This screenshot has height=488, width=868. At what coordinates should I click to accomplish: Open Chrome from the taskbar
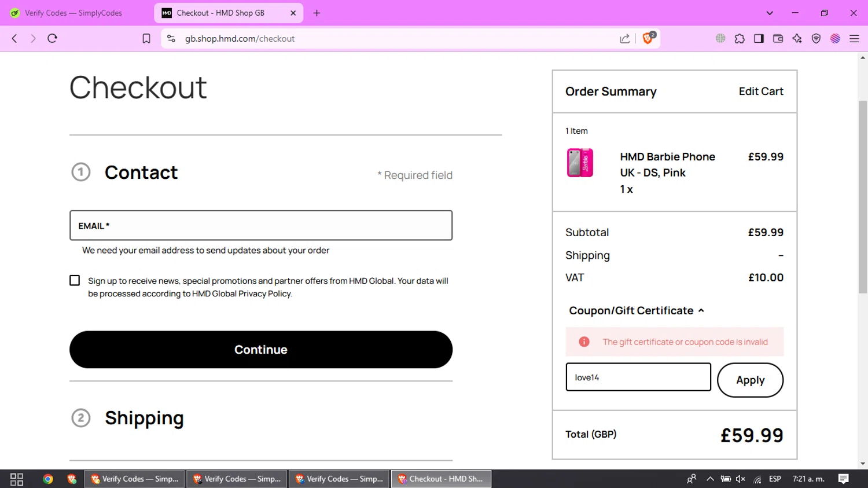click(x=48, y=479)
